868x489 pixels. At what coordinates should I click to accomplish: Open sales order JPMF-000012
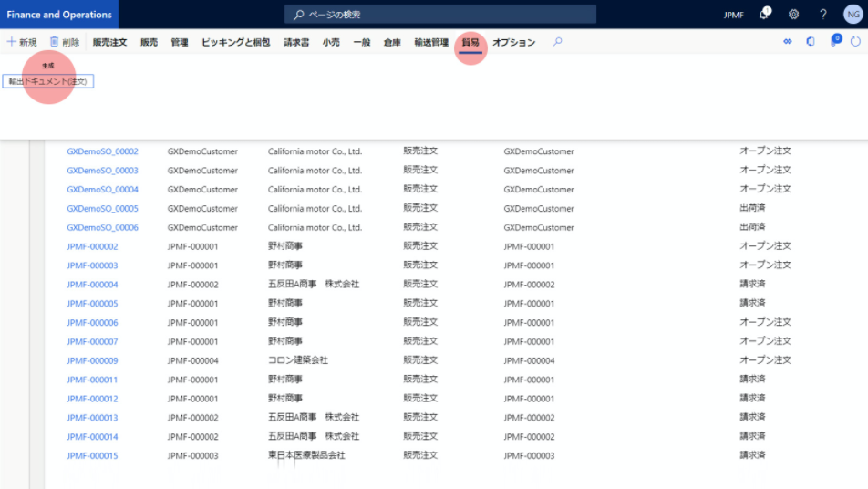pyautogui.click(x=92, y=398)
